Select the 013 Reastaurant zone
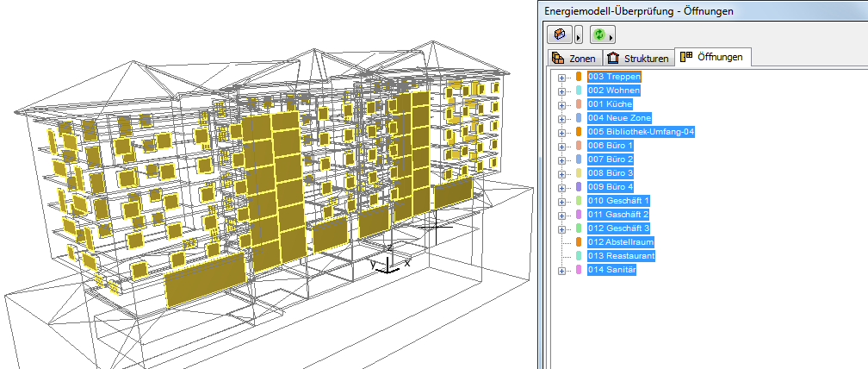 click(x=621, y=256)
